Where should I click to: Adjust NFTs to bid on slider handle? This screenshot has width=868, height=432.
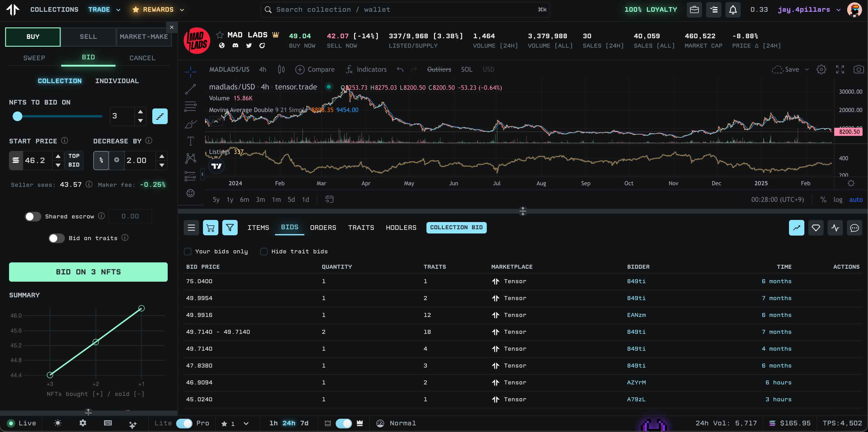click(x=17, y=116)
